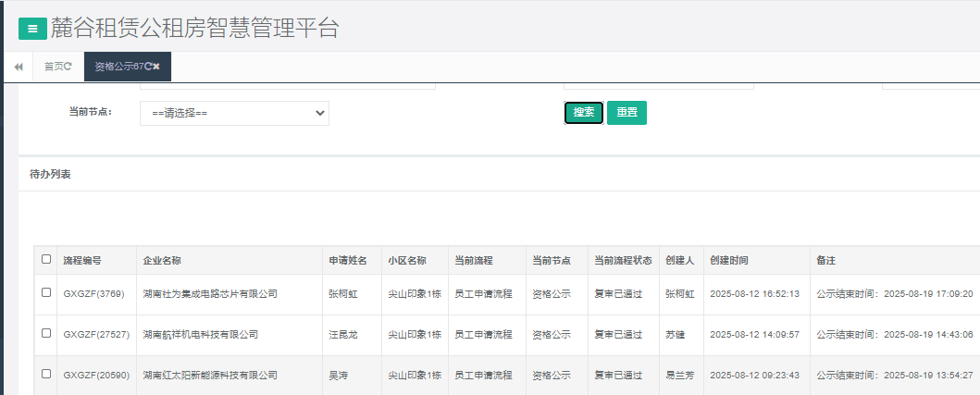The height and width of the screenshot is (395, 980).
Task: Click the company name 湖南航祥机电科技有限公司
Action: point(201,334)
